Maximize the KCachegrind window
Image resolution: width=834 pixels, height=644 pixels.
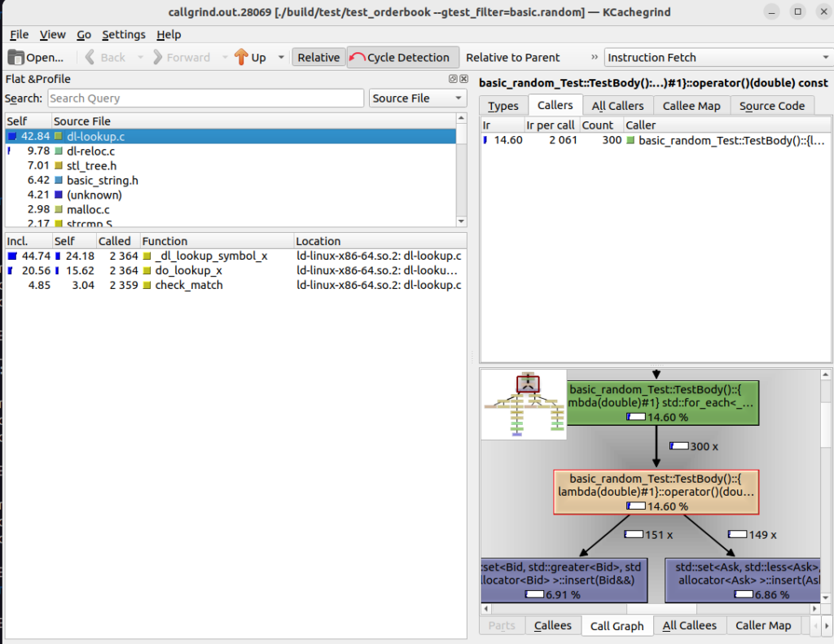[x=798, y=11]
